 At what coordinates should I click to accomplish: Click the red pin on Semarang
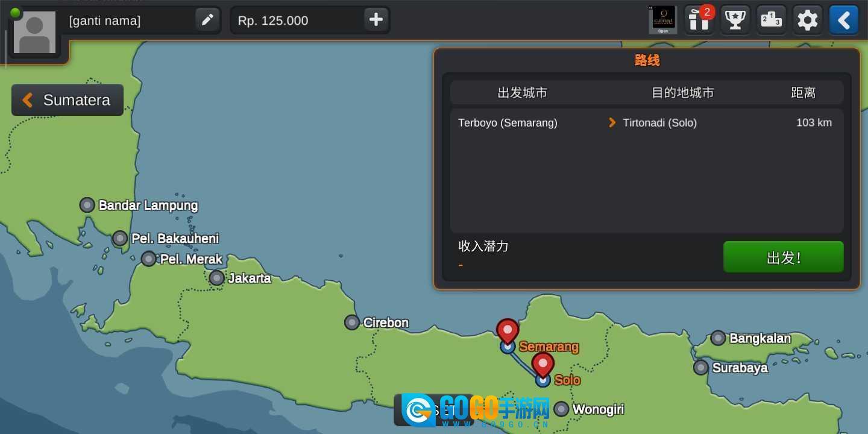click(508, 331)
